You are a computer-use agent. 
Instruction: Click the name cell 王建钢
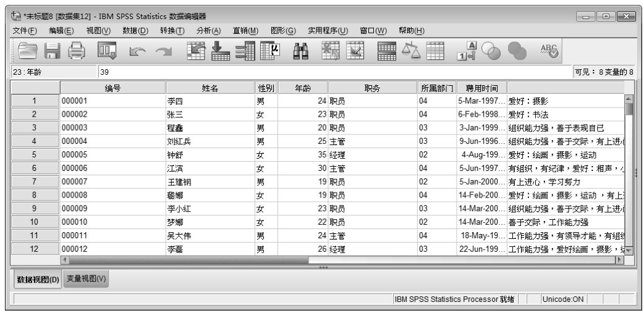[210, 182]
